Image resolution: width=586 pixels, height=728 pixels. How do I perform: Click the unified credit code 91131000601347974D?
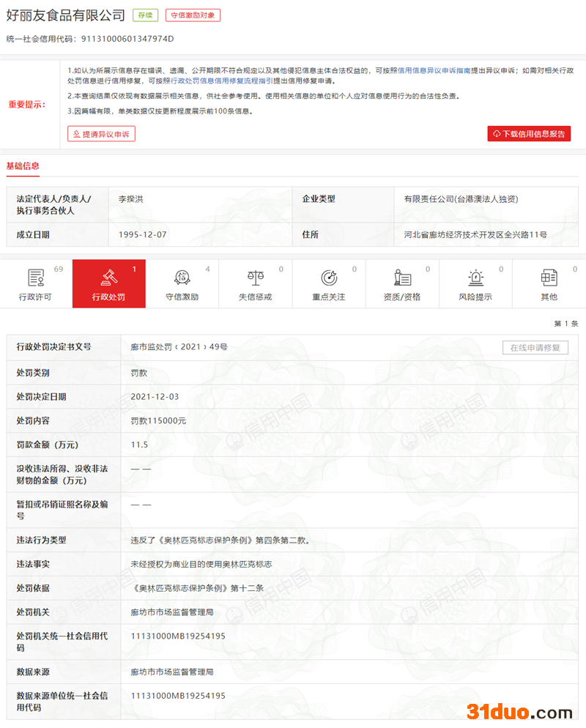pyautogui.click(x=127, y=38)
